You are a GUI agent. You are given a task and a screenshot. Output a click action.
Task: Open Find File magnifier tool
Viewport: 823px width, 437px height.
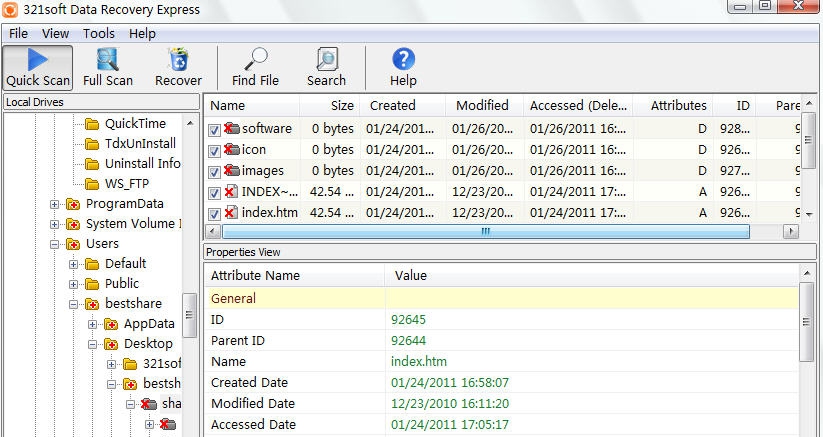point(255,60)
